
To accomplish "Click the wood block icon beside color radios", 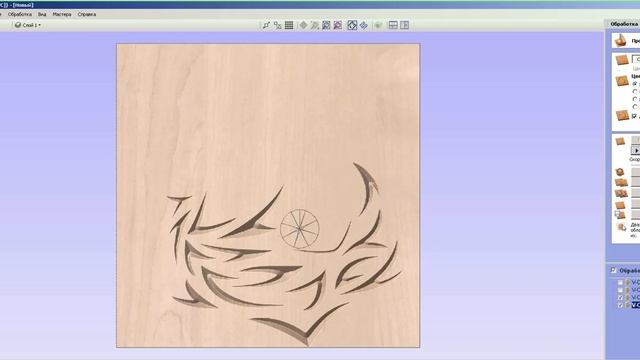I will tap(622, 81).
